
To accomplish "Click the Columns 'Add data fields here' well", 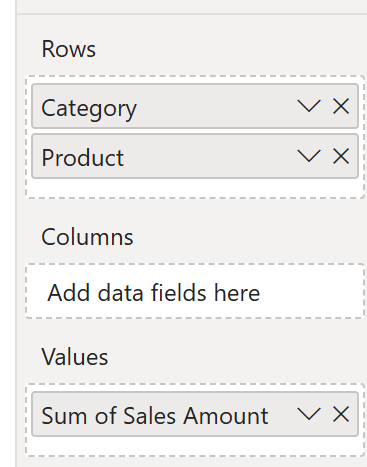I will click(x=195, y=291).
